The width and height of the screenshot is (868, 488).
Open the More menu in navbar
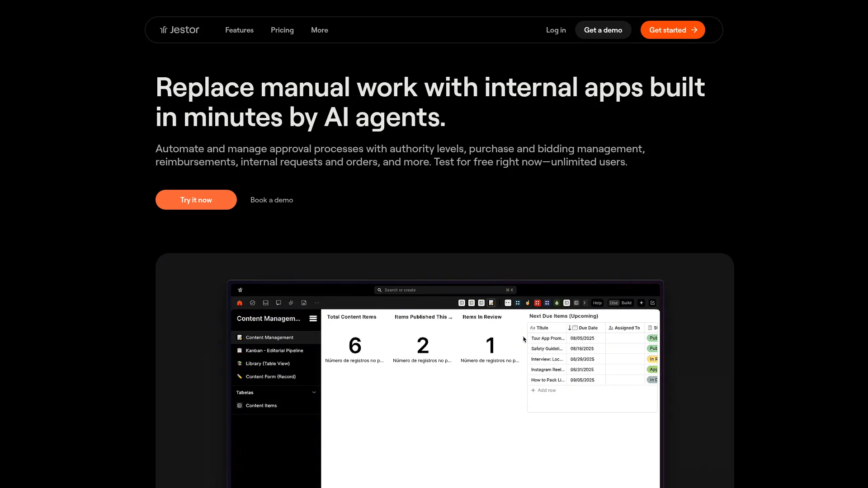coord(319,30)
